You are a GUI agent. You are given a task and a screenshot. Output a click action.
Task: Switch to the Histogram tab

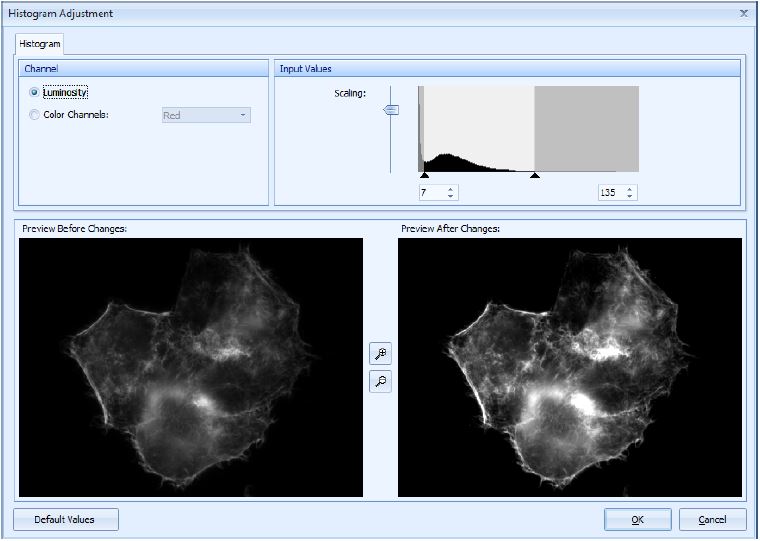click(40, 44)
